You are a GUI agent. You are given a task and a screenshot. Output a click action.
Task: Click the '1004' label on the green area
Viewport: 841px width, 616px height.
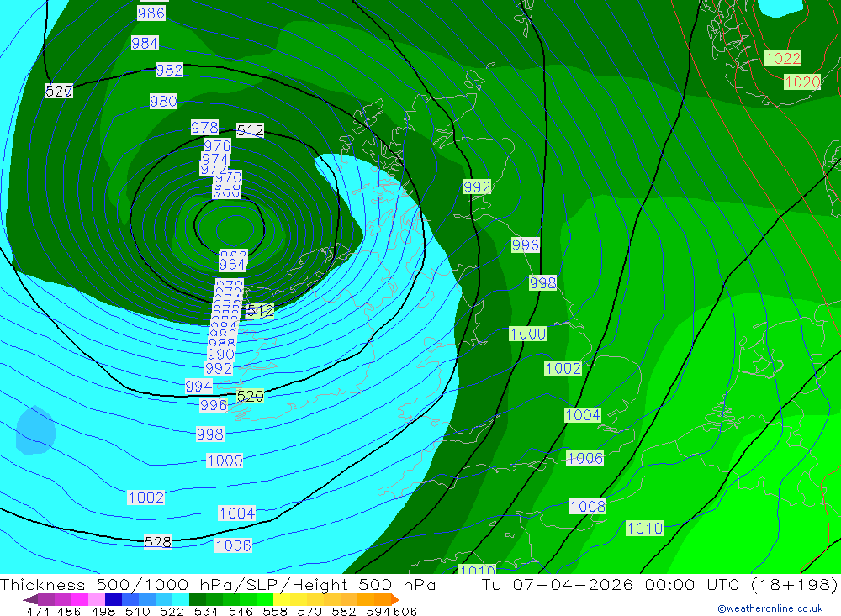coord(583,415)
